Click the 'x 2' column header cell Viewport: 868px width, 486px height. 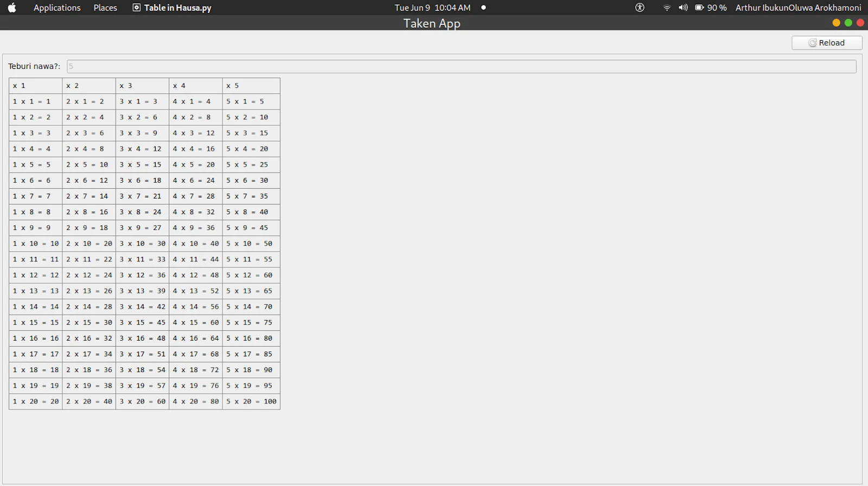click(x=89, y=86)
